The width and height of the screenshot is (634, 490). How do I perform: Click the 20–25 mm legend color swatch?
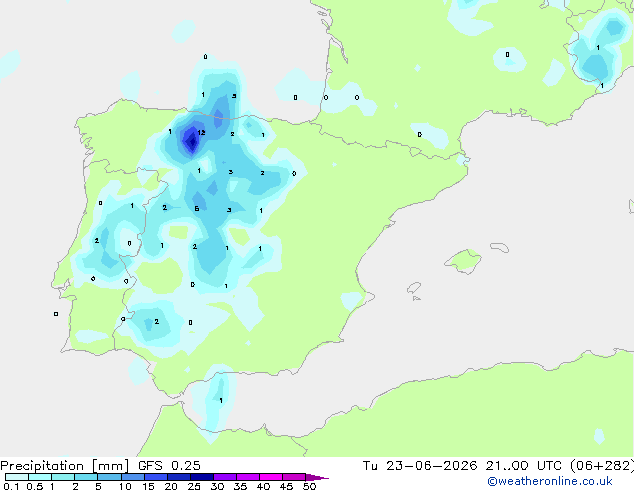[x=179, y=477]
